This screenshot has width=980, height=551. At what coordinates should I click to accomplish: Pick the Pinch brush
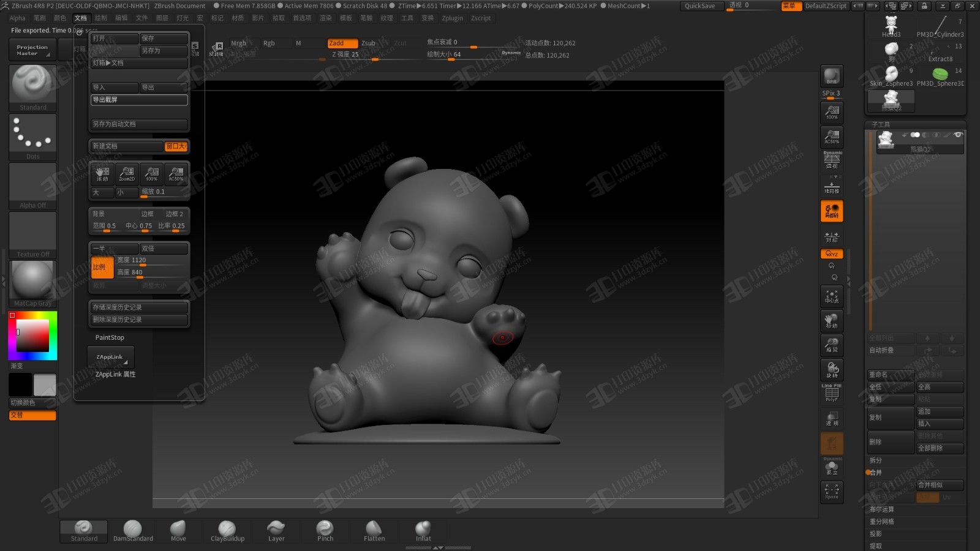point(325,531)
